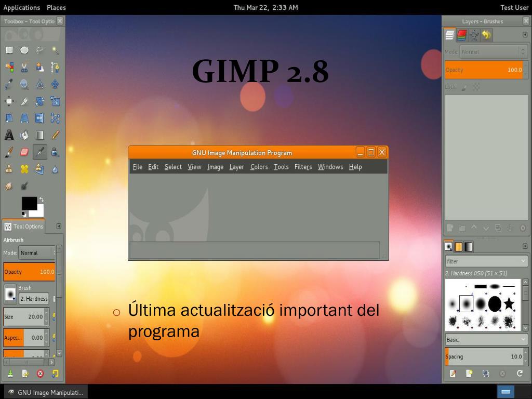Screen dimensions: 532x399
Task: Choose the Heal tool
Action: pos(24,169)
